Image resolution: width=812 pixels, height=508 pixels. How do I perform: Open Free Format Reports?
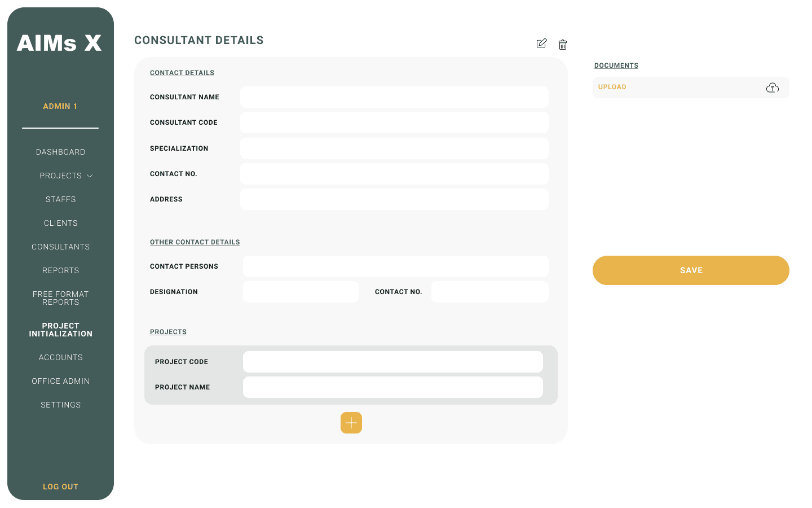click(60, 298)
